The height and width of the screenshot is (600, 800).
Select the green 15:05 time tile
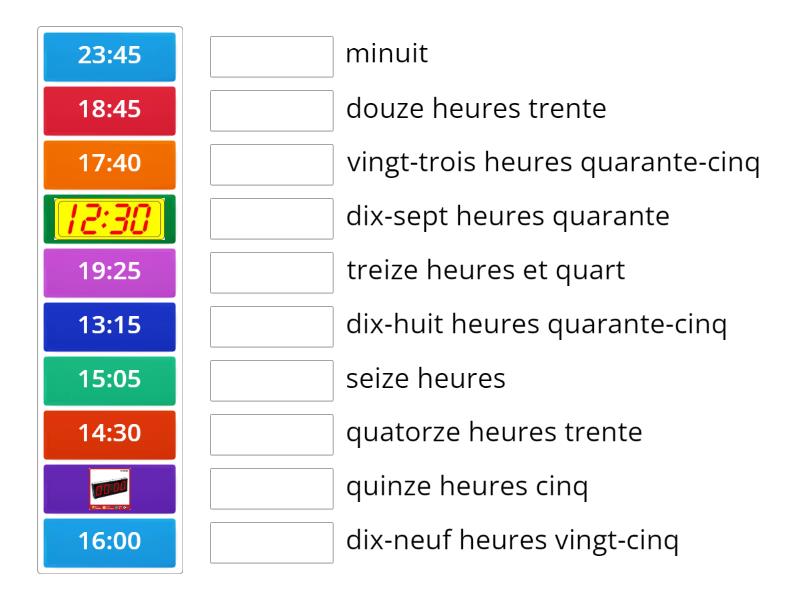[110, 380]
